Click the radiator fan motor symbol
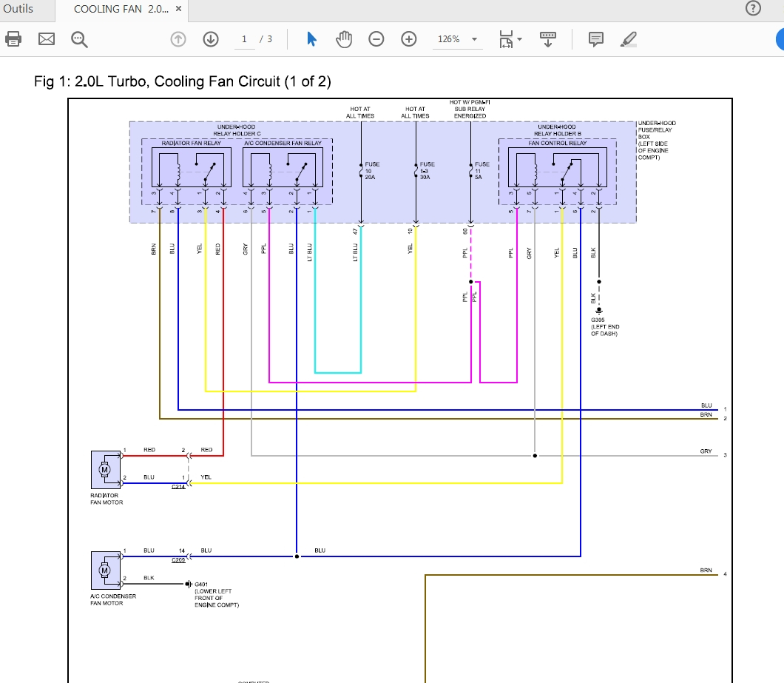This screenshot has width=784, height=683. (x=106, y=470)
